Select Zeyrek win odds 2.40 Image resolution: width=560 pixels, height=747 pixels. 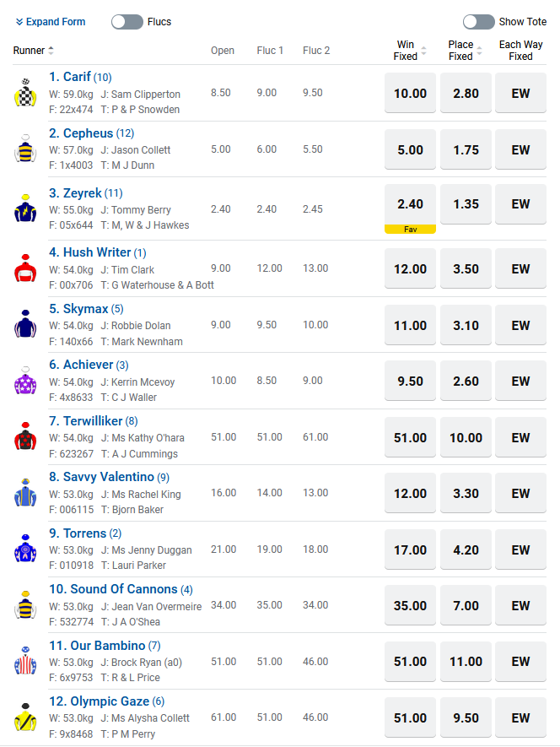click(x=410, y=204)
